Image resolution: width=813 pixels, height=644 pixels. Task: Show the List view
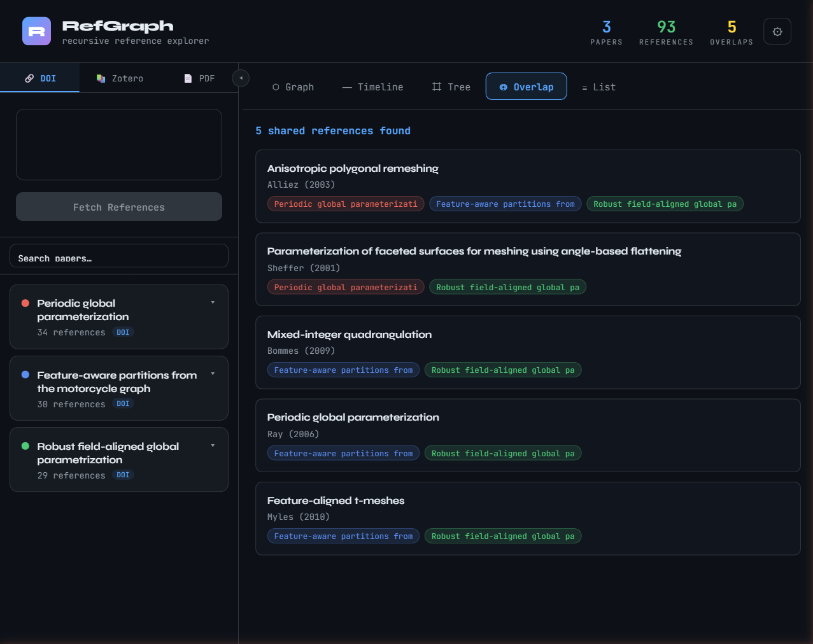pos(598,87)
